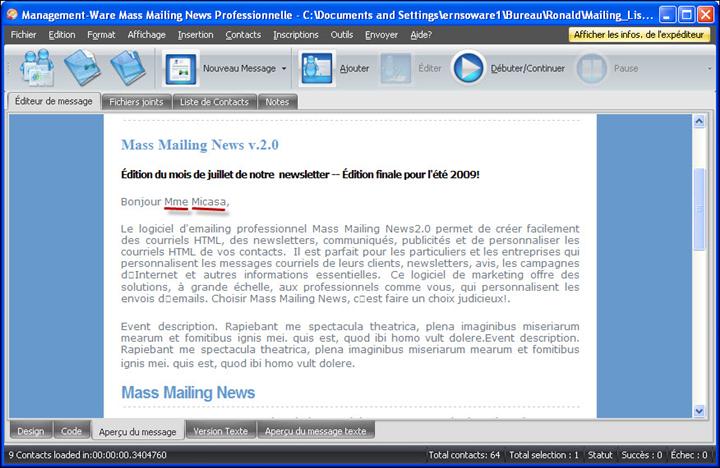Switch to Design view tab
Screen dimensions: 720x468
tap(31, 431)
